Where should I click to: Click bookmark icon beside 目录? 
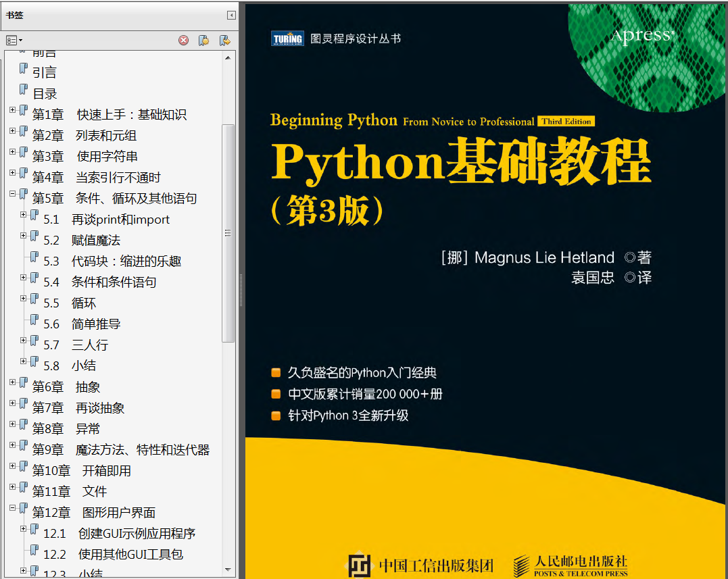point(23,90)
